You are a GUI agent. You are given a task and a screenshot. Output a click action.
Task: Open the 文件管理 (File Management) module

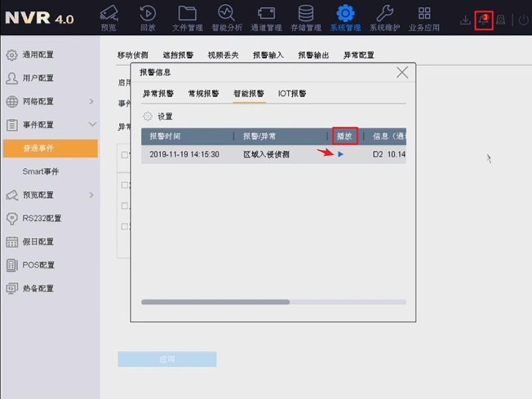click(187, 17)
